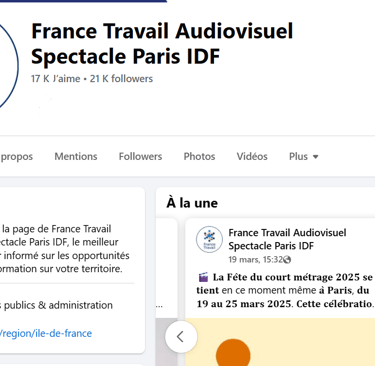Go to the Vidéos tab
Image resolution: width=375 pixels, height=366 pixels.
[x=252, y=156]
